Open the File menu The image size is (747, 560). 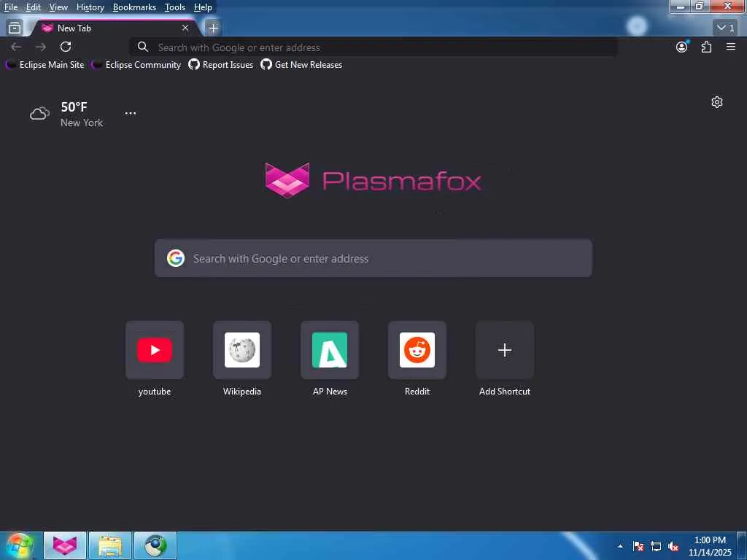tap(10, 7)
